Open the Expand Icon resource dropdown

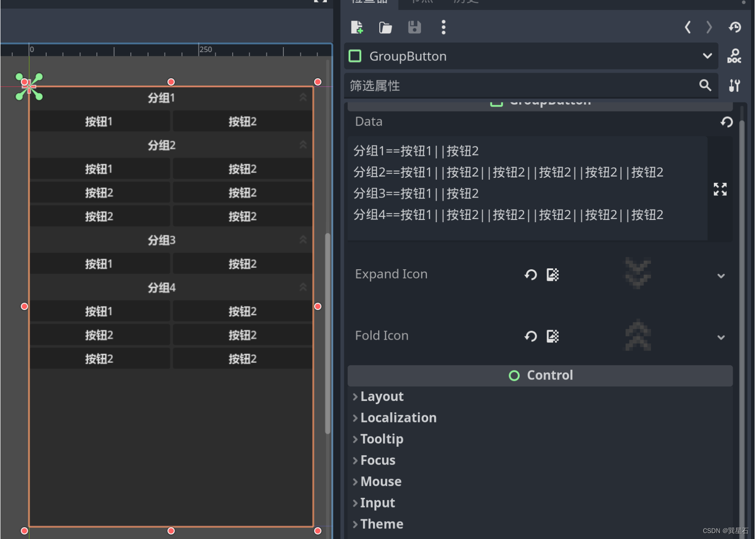pyautogui.click(x=721, y=276)
